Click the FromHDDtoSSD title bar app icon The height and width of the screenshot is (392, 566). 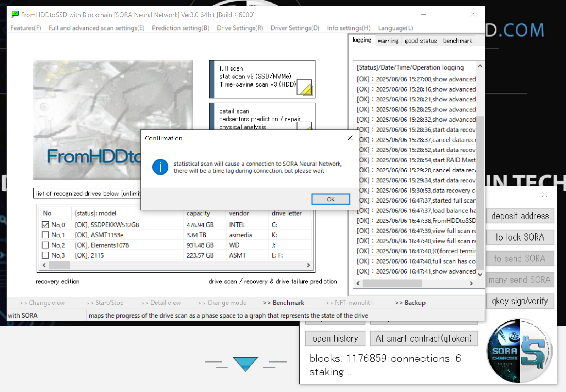15,15
